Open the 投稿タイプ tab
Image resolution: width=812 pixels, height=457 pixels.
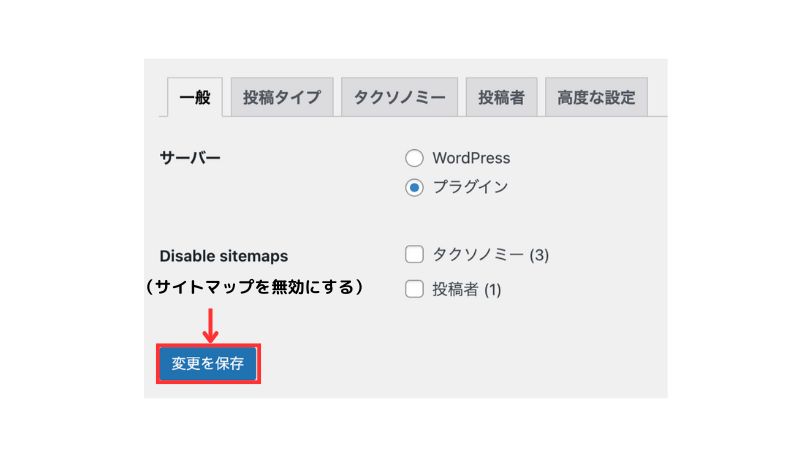pos(282,98)
